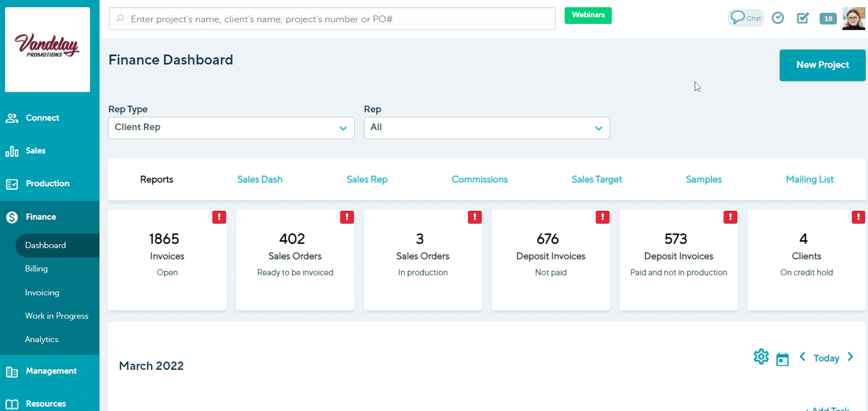Screen dimensions: 868x411
Task: Switch to the Commissions tab
Action: [480, 180]
